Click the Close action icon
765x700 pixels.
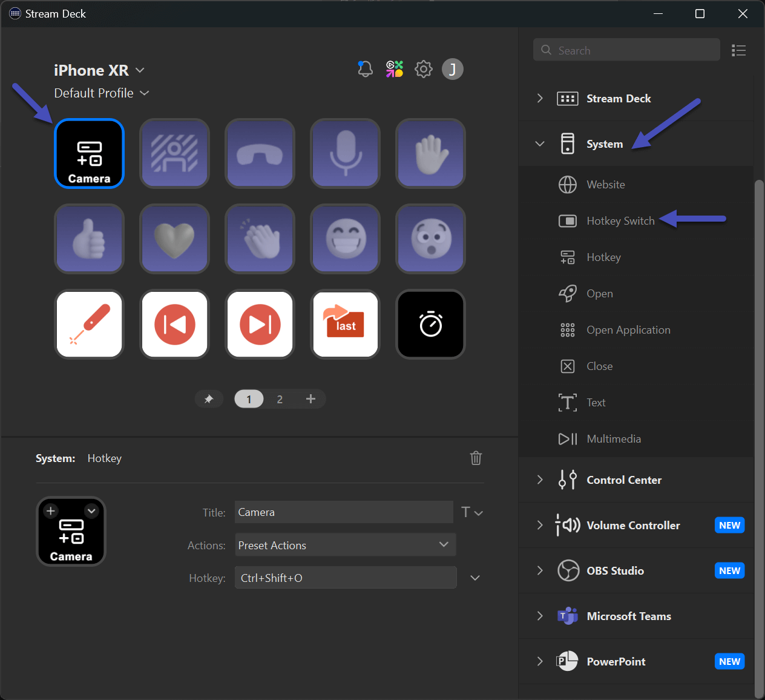[567, 366]
